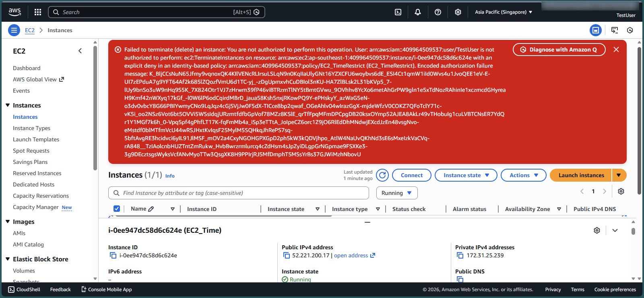The width and height of the screenshot is (644, 298).
Task: Open the notifications bell icon
Action: pyautogui.click(x=418, y=12)
